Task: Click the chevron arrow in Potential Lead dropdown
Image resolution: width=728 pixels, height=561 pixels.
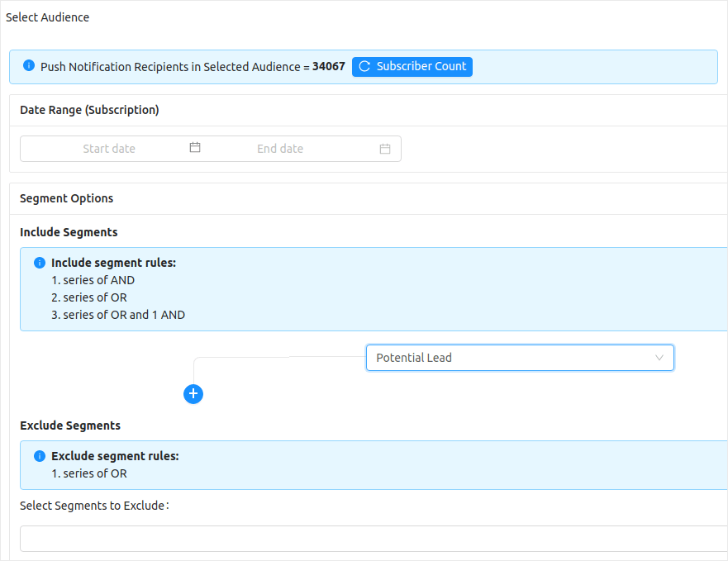Action: tap(659, 358)
